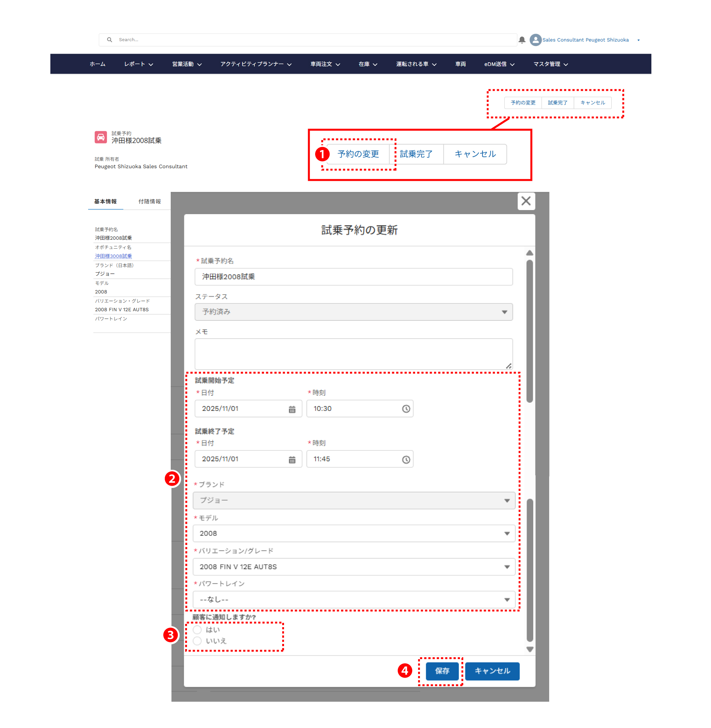Open end time clock picker icon

coord(405,459)
